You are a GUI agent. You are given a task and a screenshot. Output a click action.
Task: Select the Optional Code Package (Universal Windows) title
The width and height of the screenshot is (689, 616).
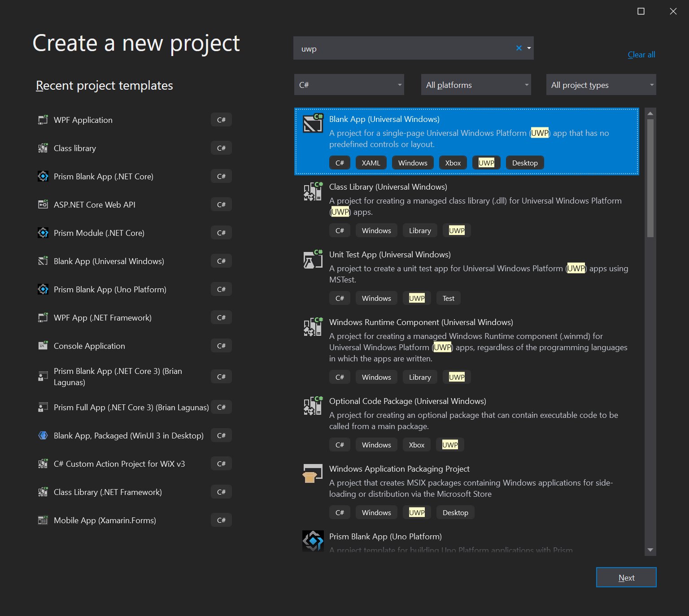coord(408,401)
